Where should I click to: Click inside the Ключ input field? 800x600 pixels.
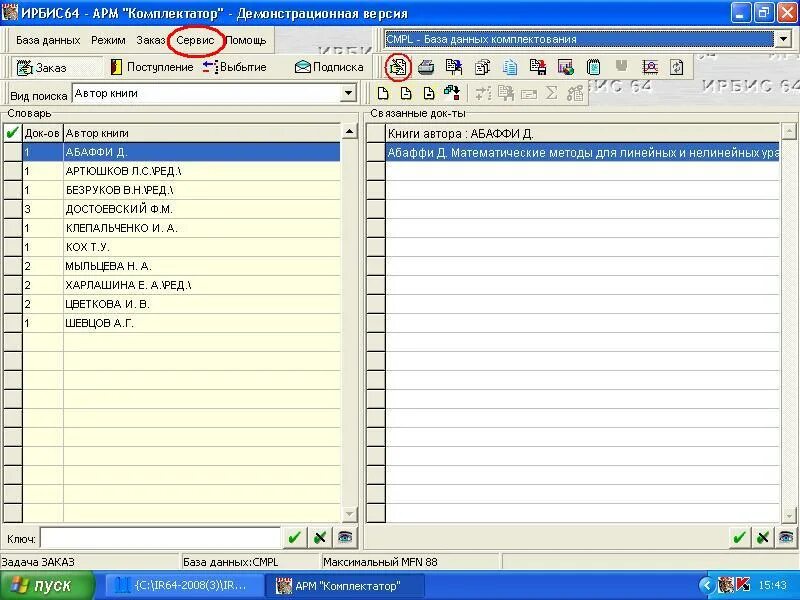(x=160, y=538)
